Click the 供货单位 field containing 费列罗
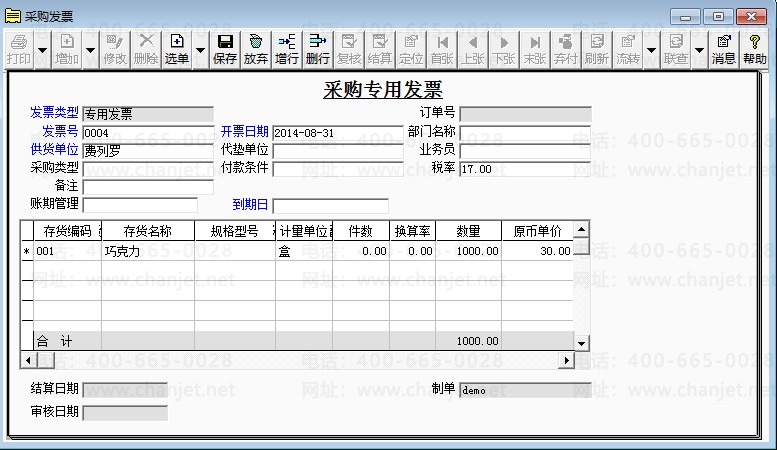This screenshot has height=450, width=777. (148, 151)
